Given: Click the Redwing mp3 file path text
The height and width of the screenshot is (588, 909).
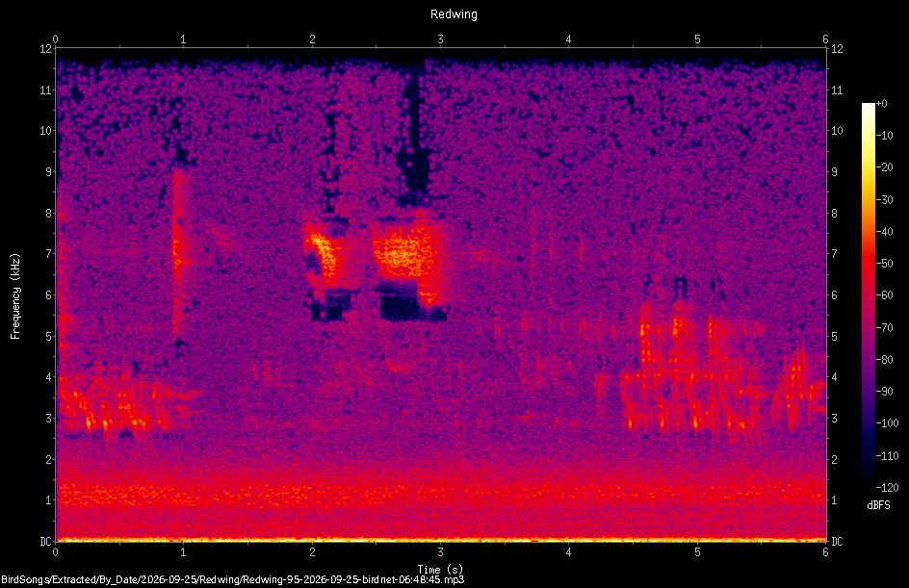Looking at the screenshot, I should 232,579.
